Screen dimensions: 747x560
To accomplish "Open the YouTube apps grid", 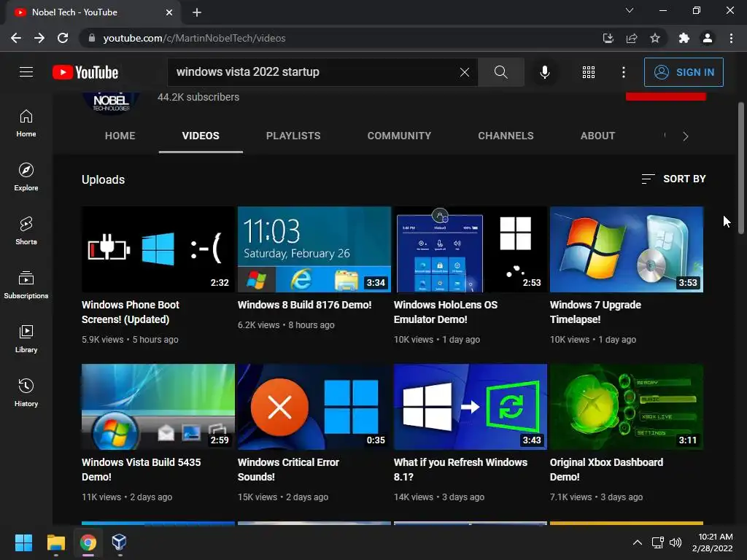I will (x=589, y=72).
